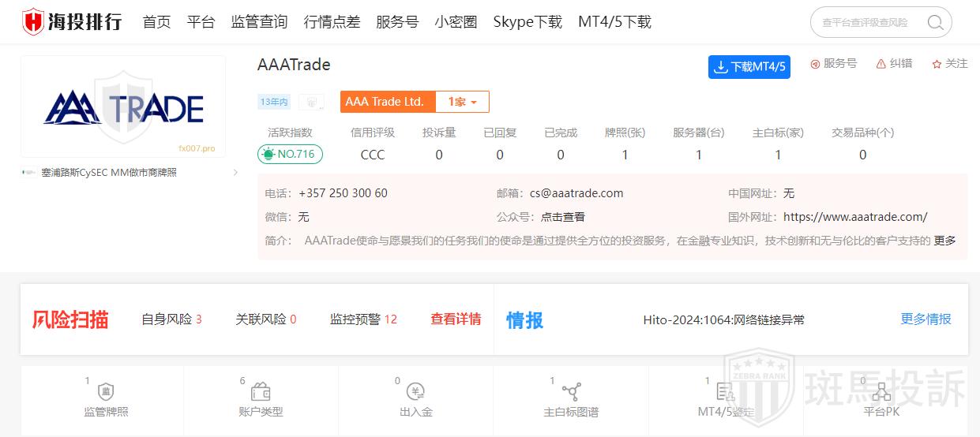Open the 账户类型 wallet icon
This screenshot has width=980, height=437.
point(261,392)
